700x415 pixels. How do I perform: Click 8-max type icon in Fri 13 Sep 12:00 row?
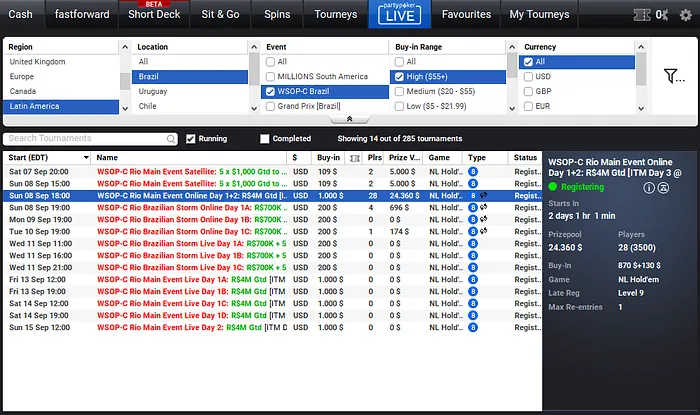[473, 279]
